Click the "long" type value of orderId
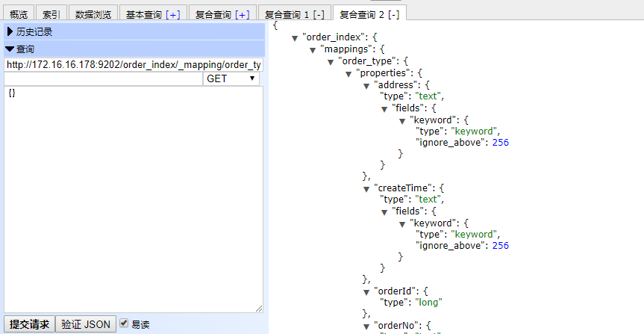The width and height of the screenshot is (644, 334). (x=429, y=303)
